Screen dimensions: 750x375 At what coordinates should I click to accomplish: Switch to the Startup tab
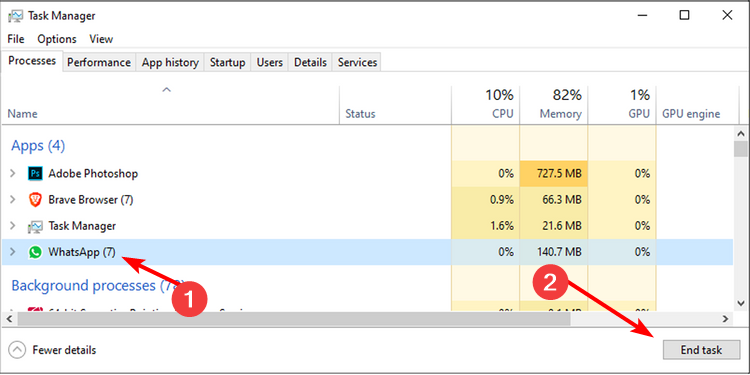pos(228,63)
